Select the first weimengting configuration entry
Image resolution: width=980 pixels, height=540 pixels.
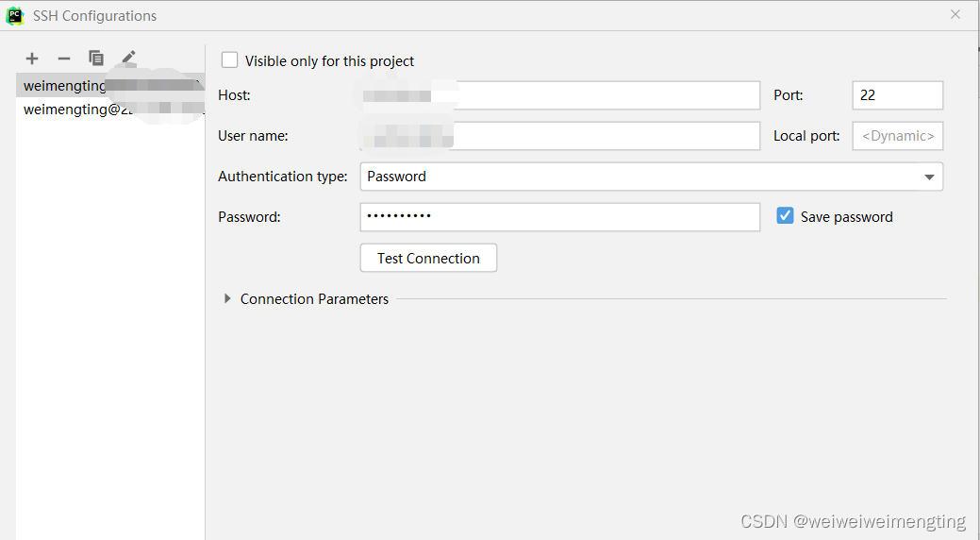click(x=110, y=85)
